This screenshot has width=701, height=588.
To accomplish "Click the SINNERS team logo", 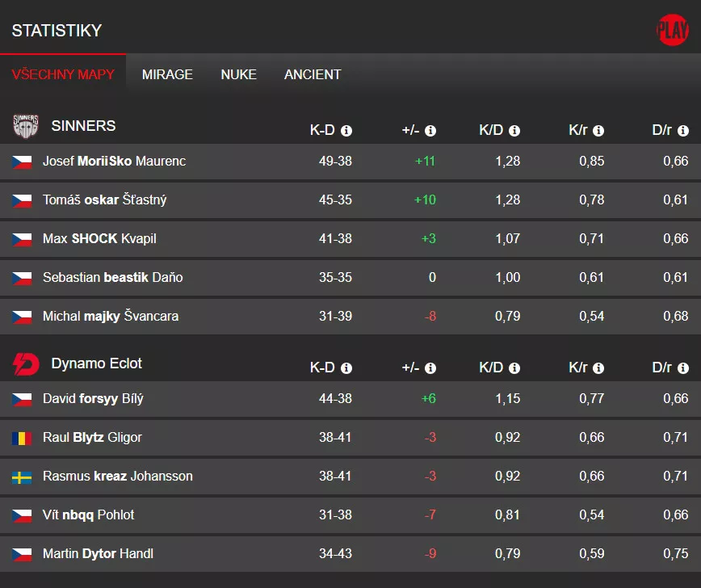I will [25, 126].
